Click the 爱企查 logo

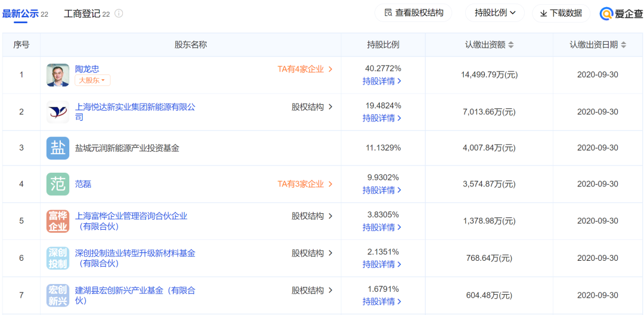coord(621,14)
